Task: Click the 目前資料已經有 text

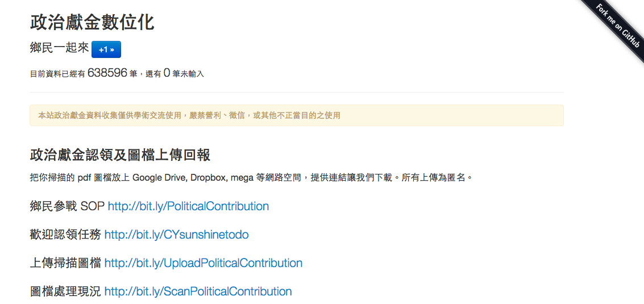Action: pyautogui.click(x=57, y=74)
